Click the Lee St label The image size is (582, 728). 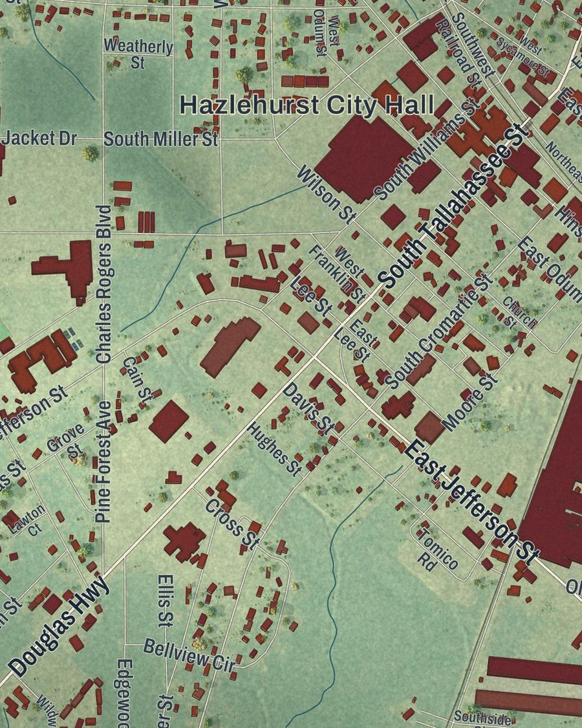312,296
